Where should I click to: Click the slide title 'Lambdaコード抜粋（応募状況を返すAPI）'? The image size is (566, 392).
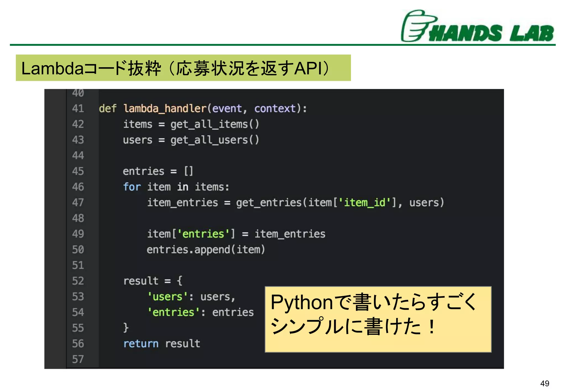[x=183, y=68]
